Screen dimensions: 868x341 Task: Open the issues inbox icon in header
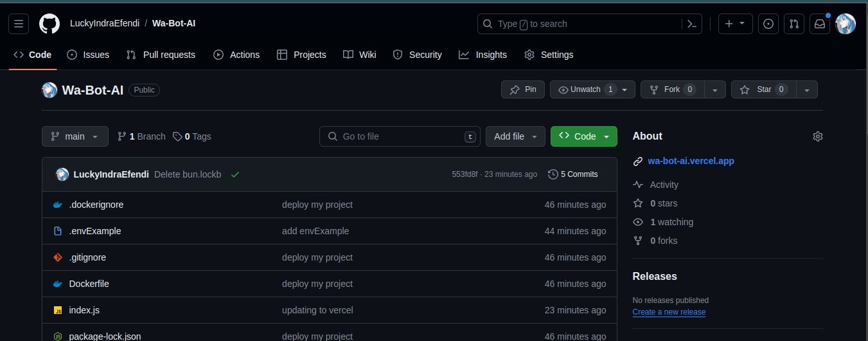(x=768, y=24)
